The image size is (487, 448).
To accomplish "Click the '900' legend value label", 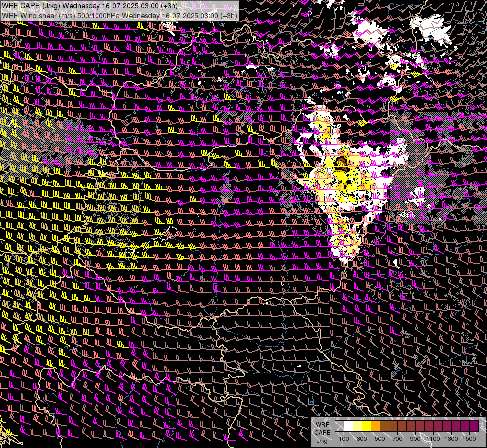I will tap(415, 439).
